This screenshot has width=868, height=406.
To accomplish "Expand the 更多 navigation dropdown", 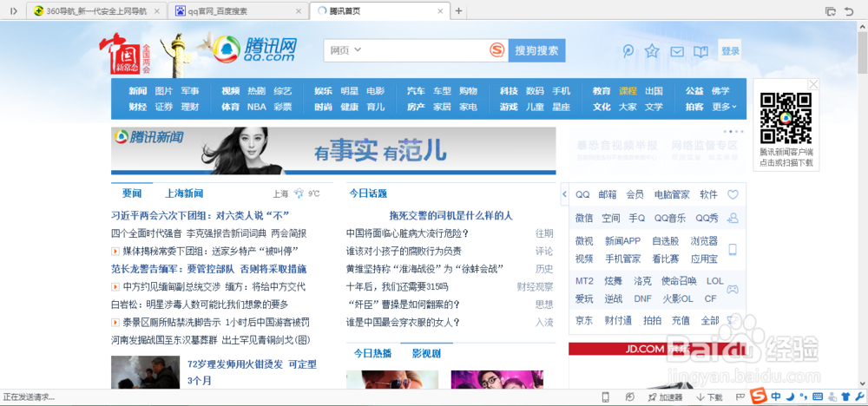I will click(x=724, y=107).
